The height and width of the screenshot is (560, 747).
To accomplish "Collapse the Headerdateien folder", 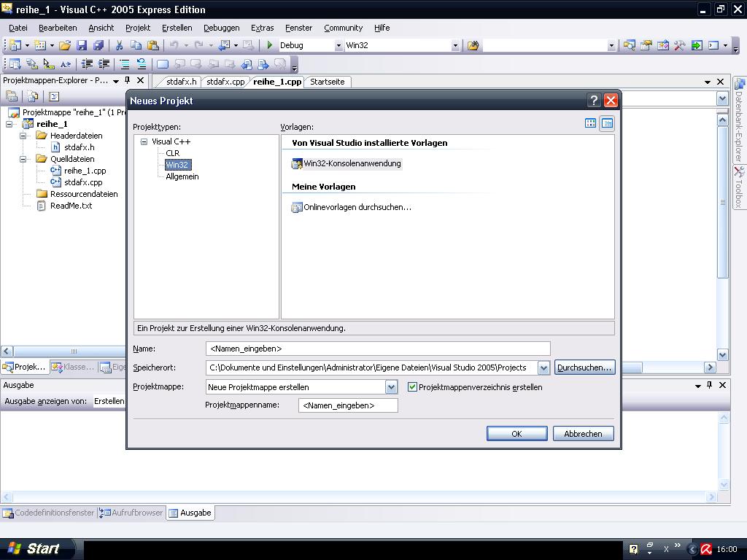I will 23,136.
